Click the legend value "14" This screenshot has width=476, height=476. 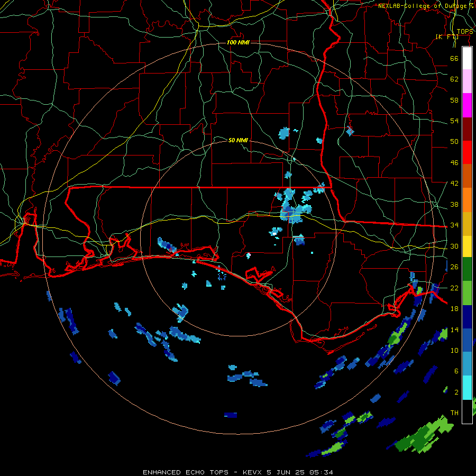[x=454, y=329]
